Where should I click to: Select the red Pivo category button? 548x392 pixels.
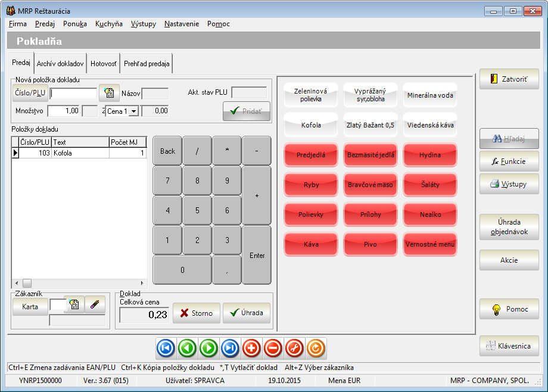(370, 244)
